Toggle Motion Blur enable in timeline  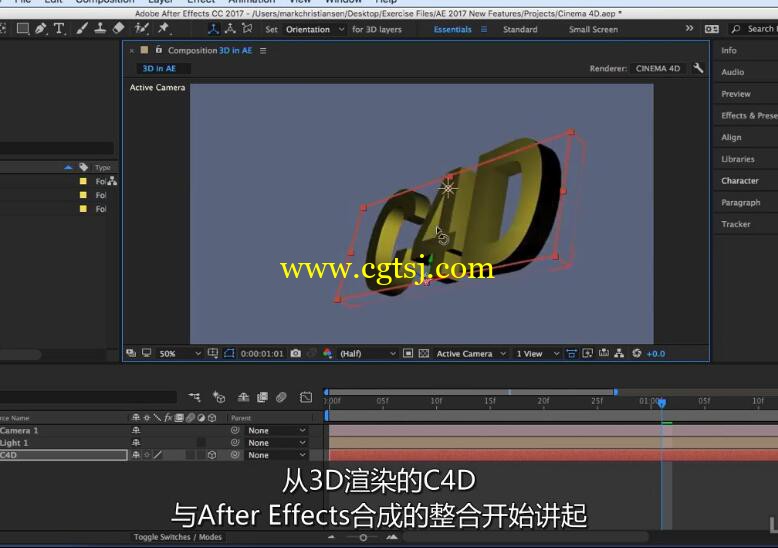pyautogui.click(x=281, y=397)
